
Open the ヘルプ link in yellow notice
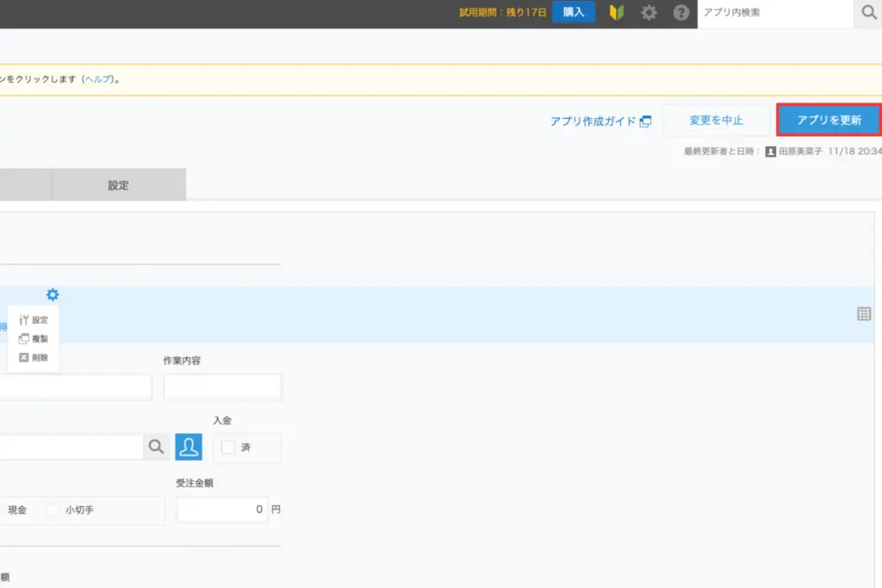[97, 79]
